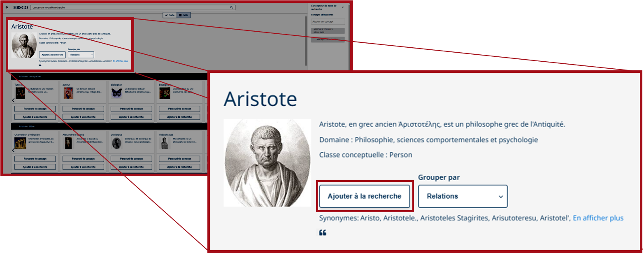Click the magnifier icon in the search bar

[232, 7]
